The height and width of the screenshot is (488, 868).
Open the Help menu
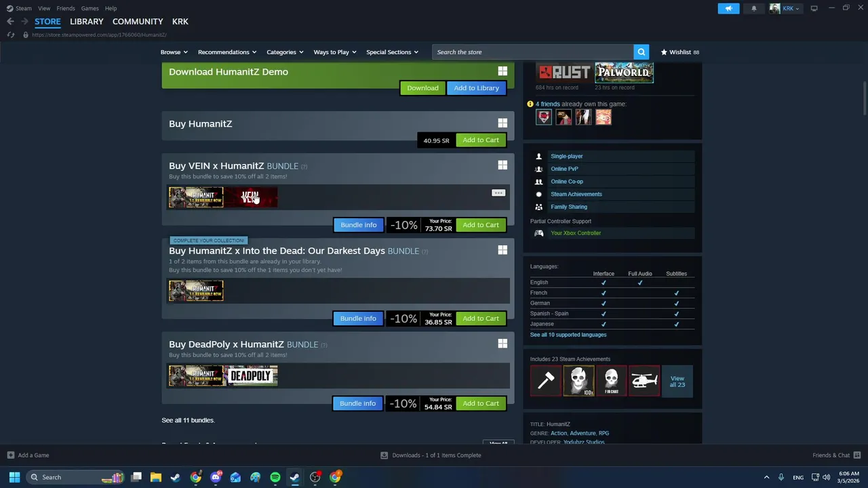pos(111,8)
